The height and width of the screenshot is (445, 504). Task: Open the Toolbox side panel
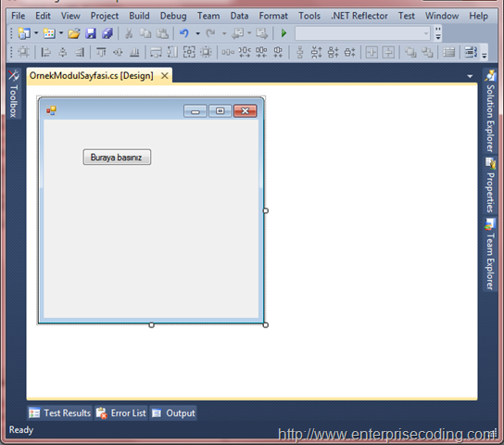(x=14, y=94)
